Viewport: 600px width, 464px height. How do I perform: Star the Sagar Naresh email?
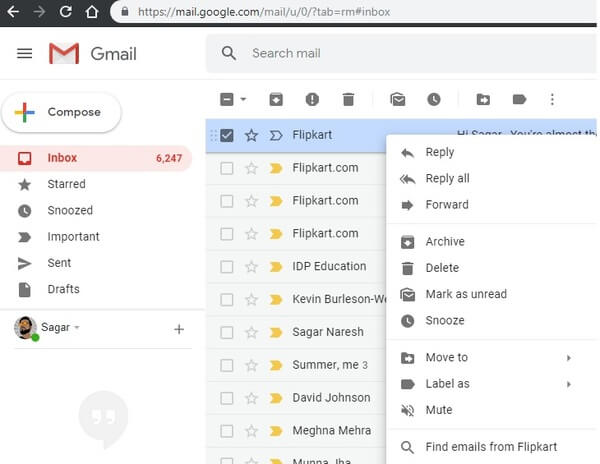point(251,332)
